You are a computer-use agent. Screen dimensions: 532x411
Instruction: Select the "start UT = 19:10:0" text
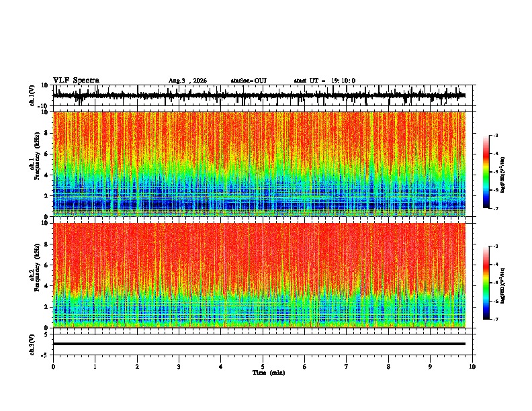tap(324, 81)
